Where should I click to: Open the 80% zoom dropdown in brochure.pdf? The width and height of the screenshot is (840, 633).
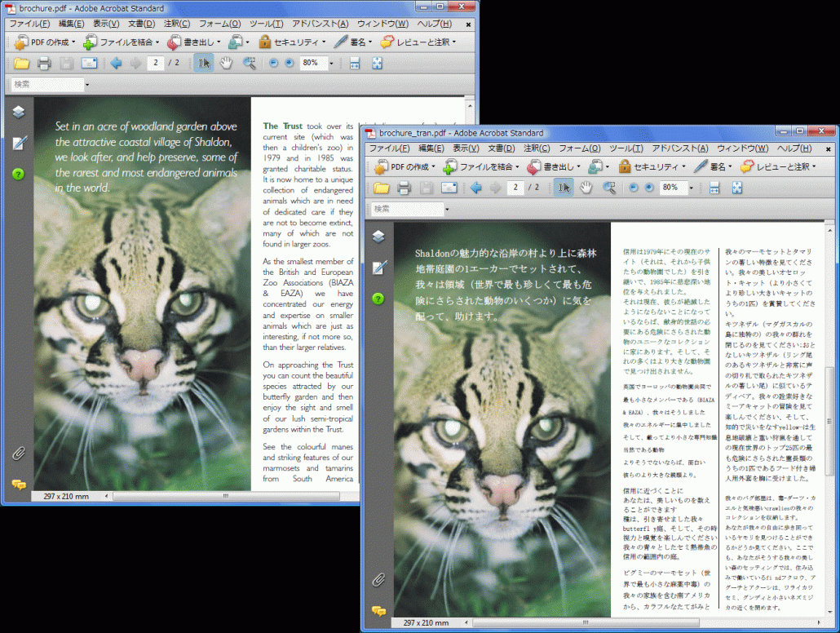point(331,64)
